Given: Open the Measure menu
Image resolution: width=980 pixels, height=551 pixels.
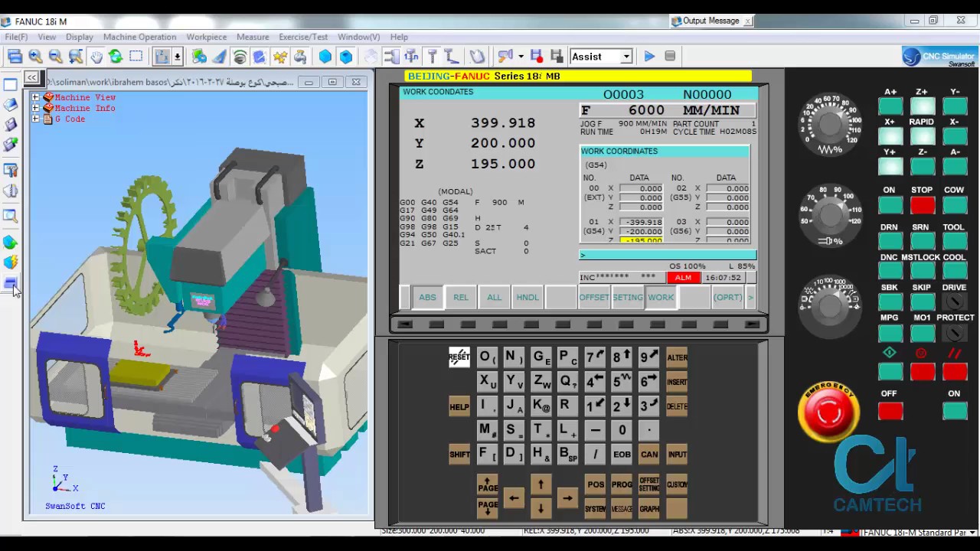Looking at the screenshot, I should pos(253,37).
